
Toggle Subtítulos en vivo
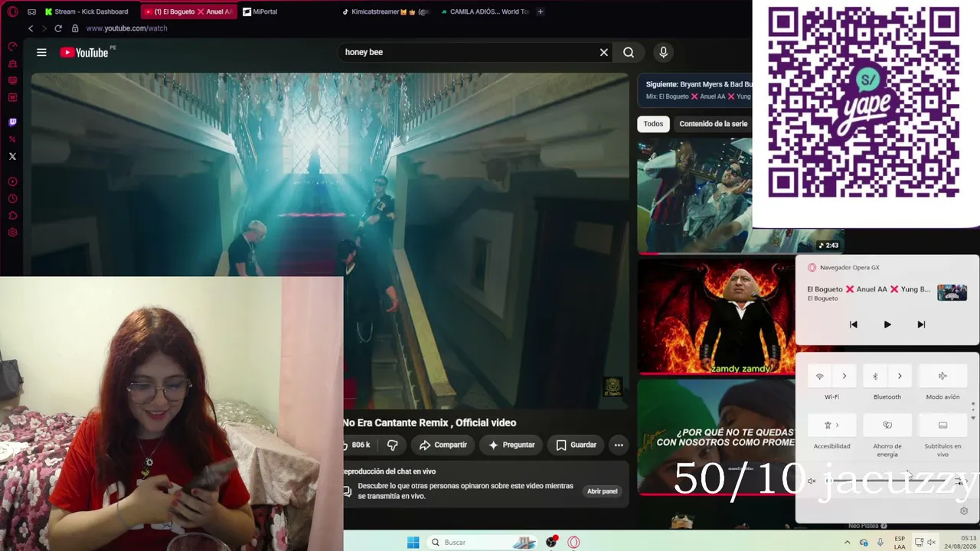[942, 425]
